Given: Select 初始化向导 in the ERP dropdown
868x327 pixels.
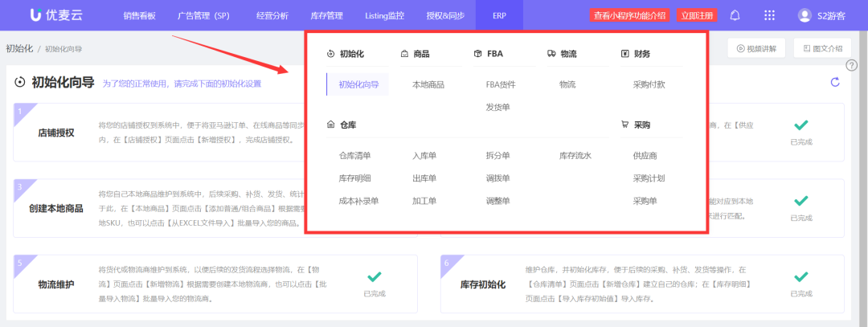Looking at the screenshot, I should tap(358, 84).
